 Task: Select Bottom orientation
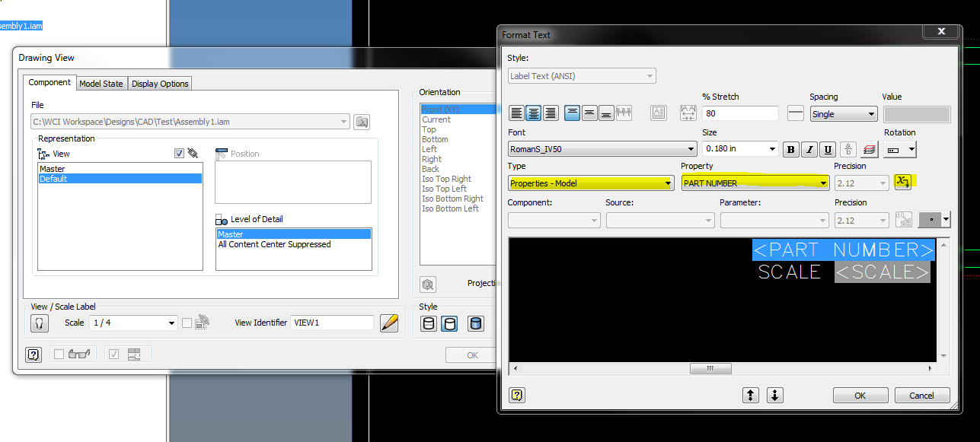click(435, 139)
